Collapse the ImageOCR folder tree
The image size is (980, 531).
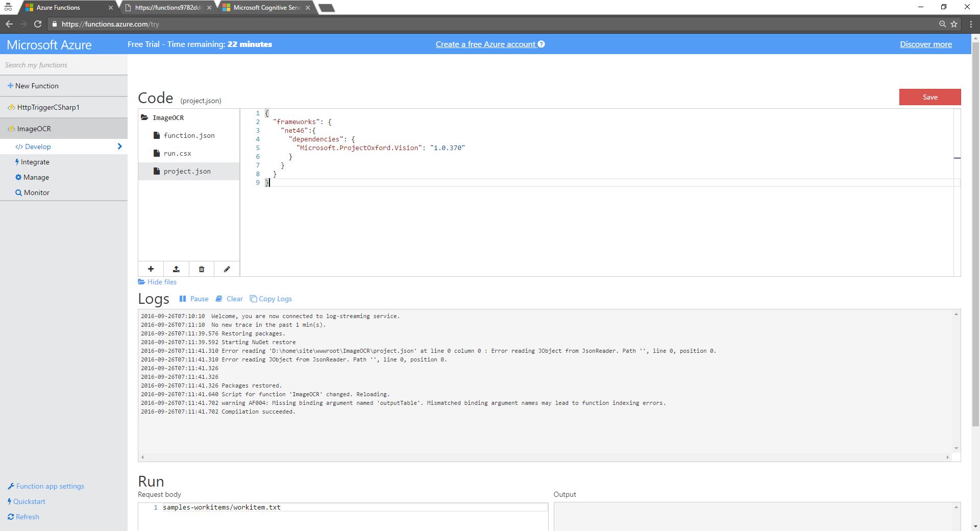tap(144, 118)
